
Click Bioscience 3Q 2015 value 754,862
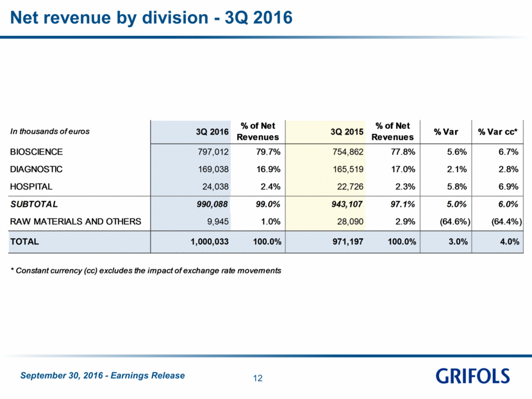(348, 152)
